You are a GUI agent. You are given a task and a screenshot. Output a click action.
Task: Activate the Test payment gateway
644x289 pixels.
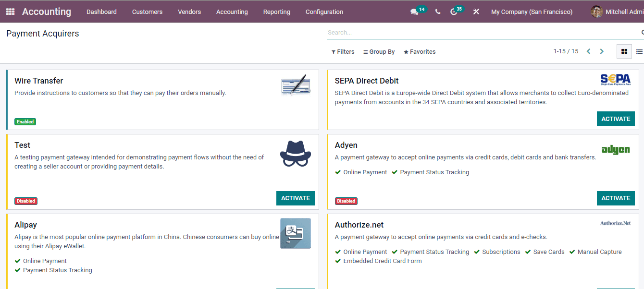tap(295, 198)
